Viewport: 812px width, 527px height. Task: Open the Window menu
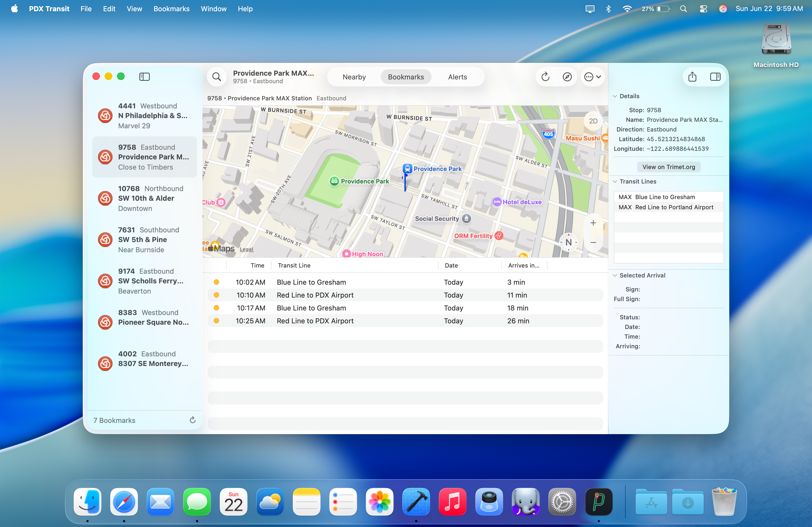[213, 9]
